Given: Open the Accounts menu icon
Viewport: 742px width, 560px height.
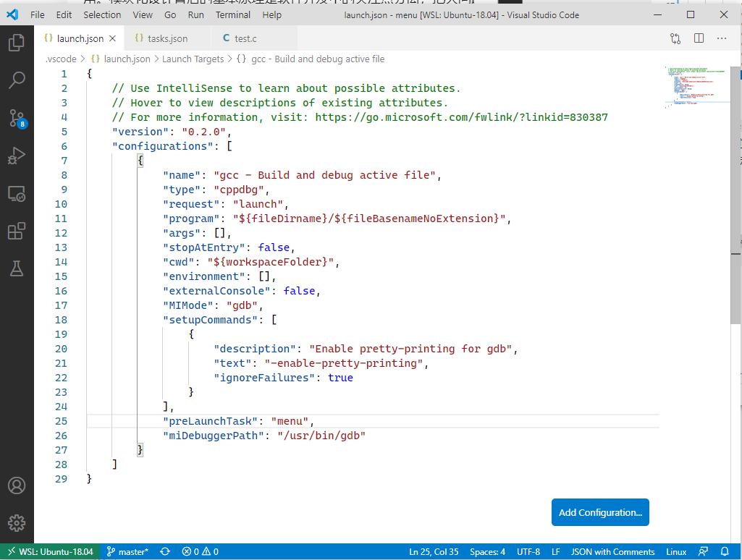Looking at the screenshot, I should (17, 485).
